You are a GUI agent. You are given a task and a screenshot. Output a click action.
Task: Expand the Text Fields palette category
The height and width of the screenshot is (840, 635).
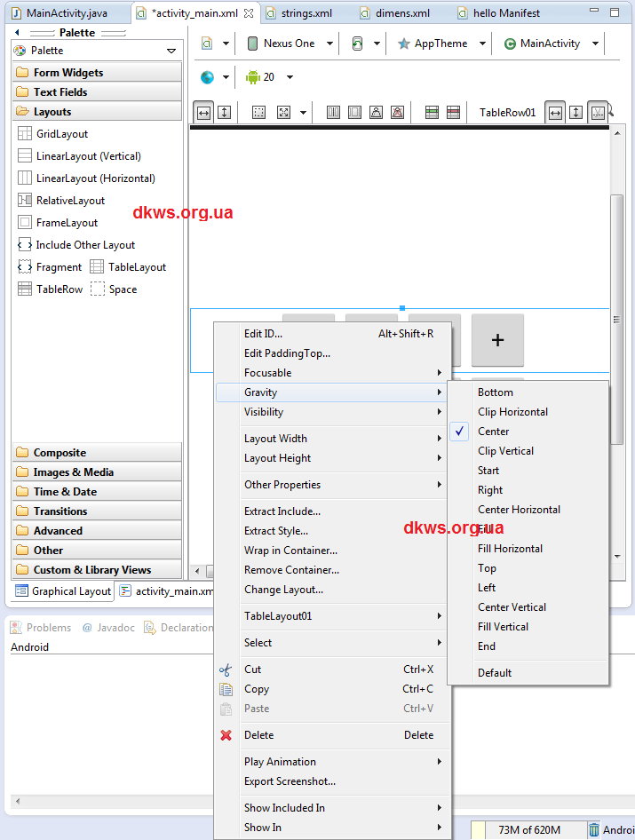point(97,91)
